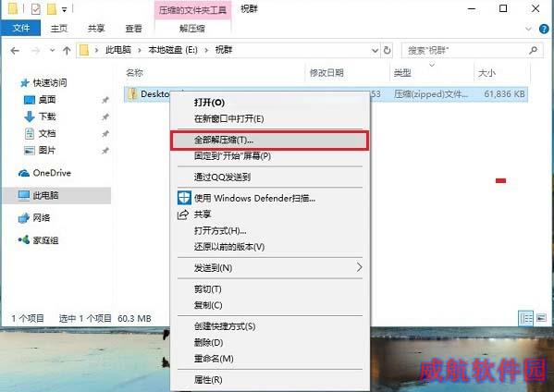Click 此电脑 in the address bar
This screenshot has height=392, width=554.
118,50
